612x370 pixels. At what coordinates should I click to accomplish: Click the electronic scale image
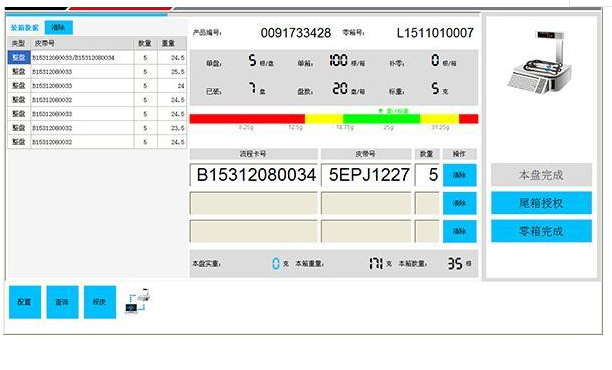(541, 62)
